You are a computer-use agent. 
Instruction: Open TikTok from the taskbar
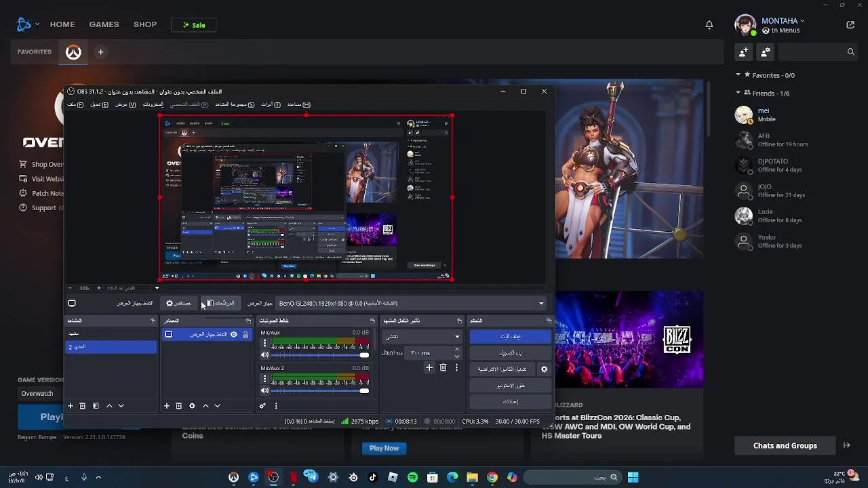click(x=372, y=478)
